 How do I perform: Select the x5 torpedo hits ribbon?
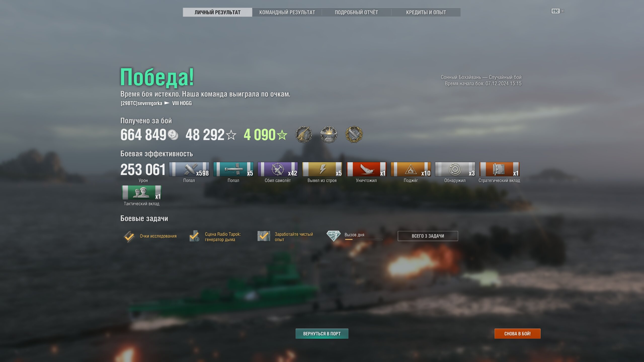233,169
